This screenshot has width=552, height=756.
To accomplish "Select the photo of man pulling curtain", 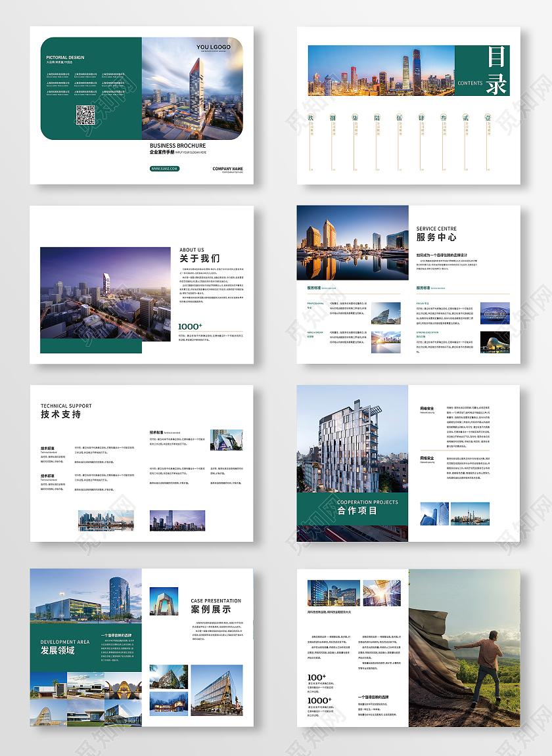I will [464, 648].
